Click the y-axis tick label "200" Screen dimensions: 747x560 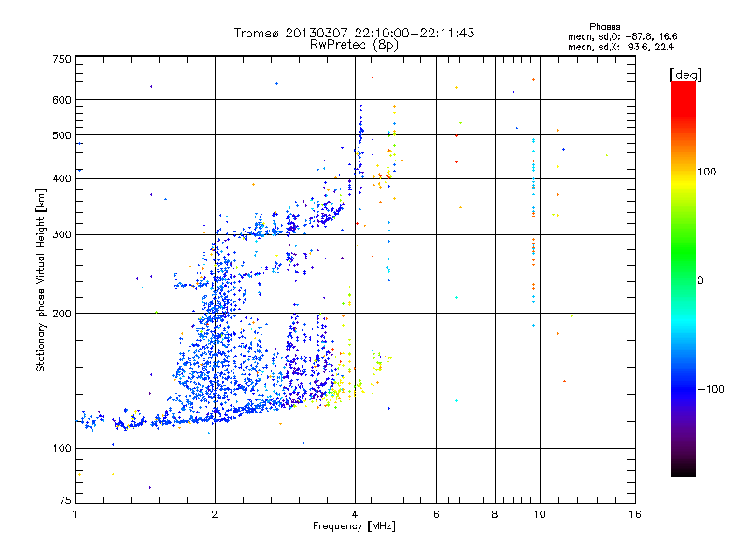click(x=62, y=314)
